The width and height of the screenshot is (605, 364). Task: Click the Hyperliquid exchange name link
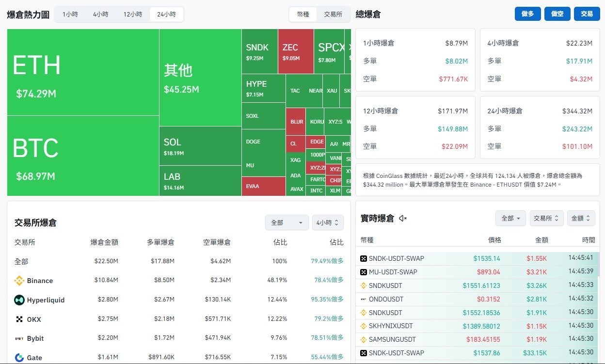click(46, 300)
